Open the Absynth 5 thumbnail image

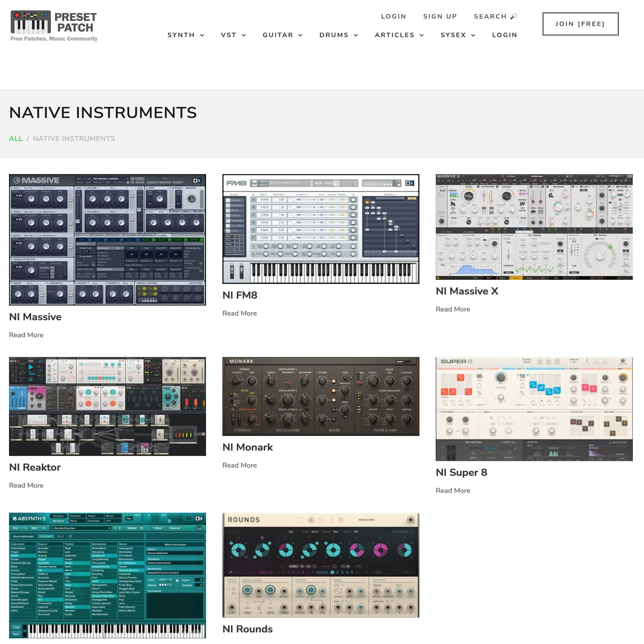point(107,575)
